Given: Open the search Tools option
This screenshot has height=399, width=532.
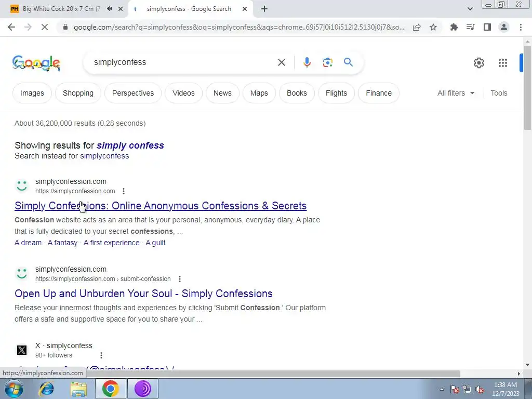Looking at the screenshot, I should pyautogui.click(x=499, y=93).
